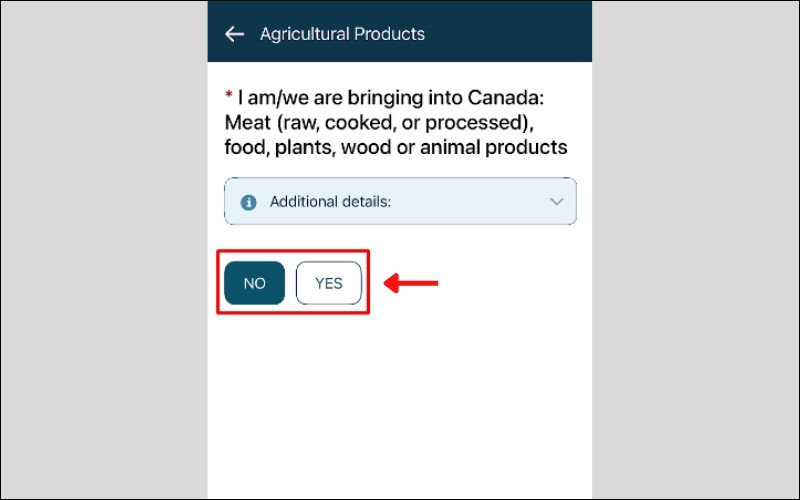Viewport: 800px width, 500px height.
Task: Click the red arrow pointing at the buttons
Action: tap(412, 284)
